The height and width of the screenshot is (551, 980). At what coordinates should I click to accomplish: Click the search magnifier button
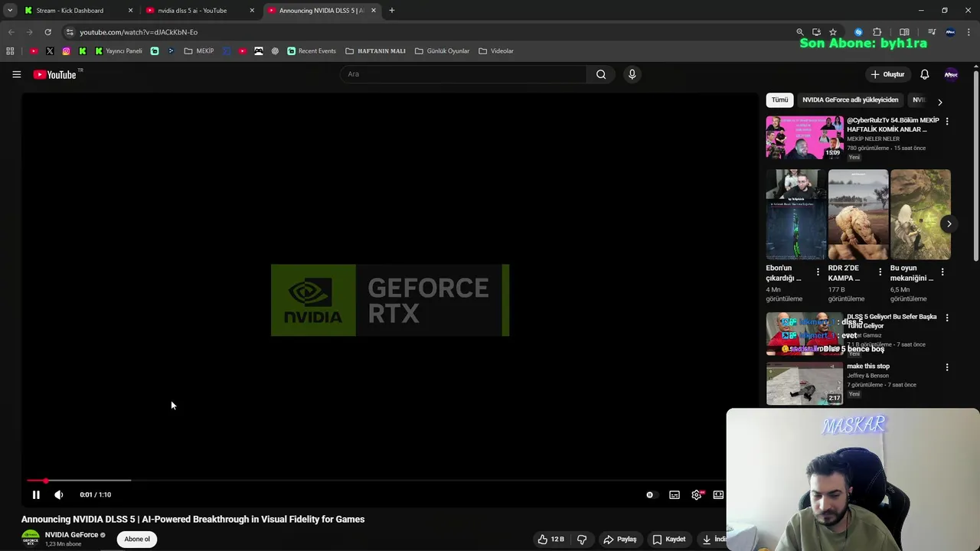[x=601, y=74]
